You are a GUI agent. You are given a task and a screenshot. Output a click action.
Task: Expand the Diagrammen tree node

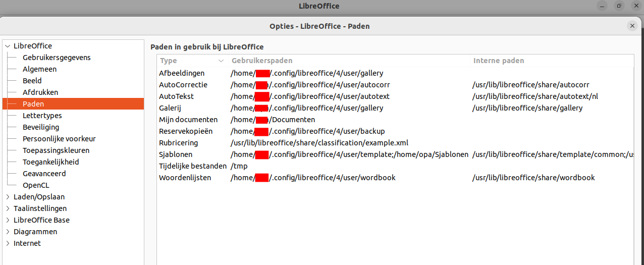[x=8, y=232]
